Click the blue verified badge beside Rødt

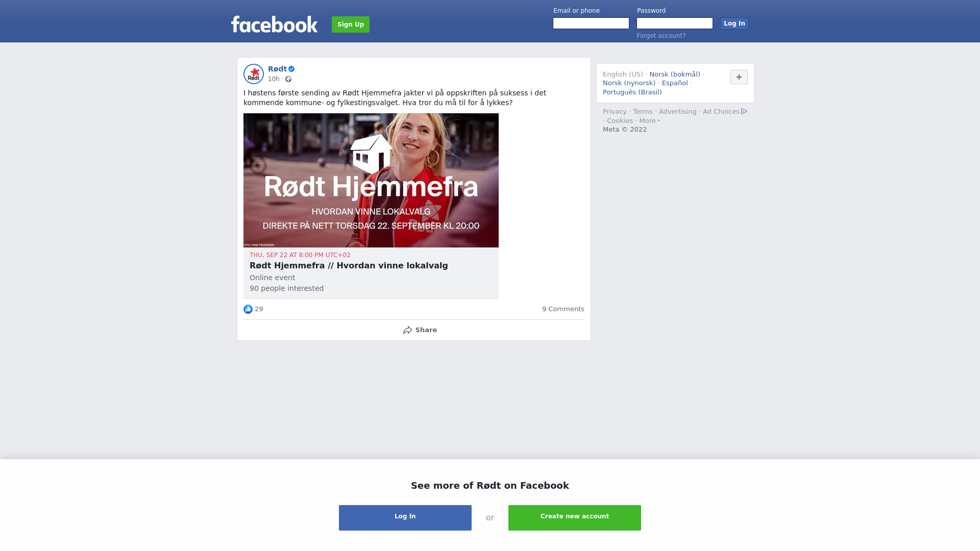(x=291, y=69)
